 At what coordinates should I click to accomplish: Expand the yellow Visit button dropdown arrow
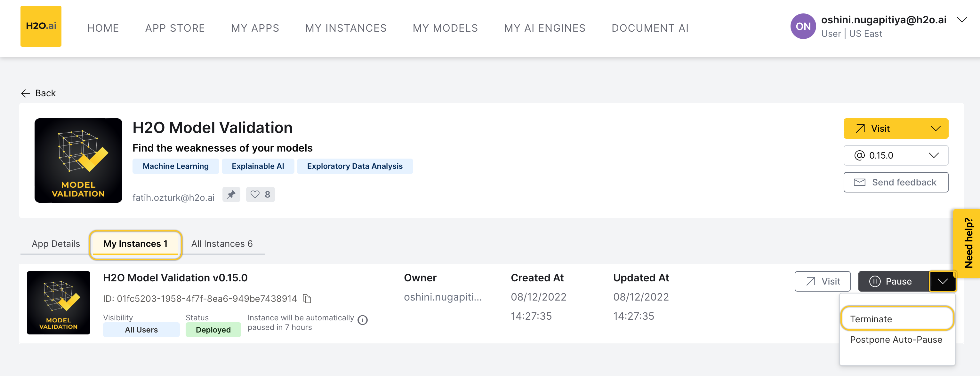tap(936, 129)
